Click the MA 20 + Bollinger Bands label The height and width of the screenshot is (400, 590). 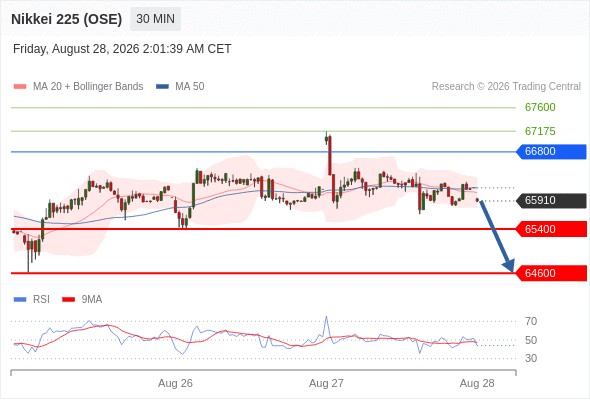88,87
